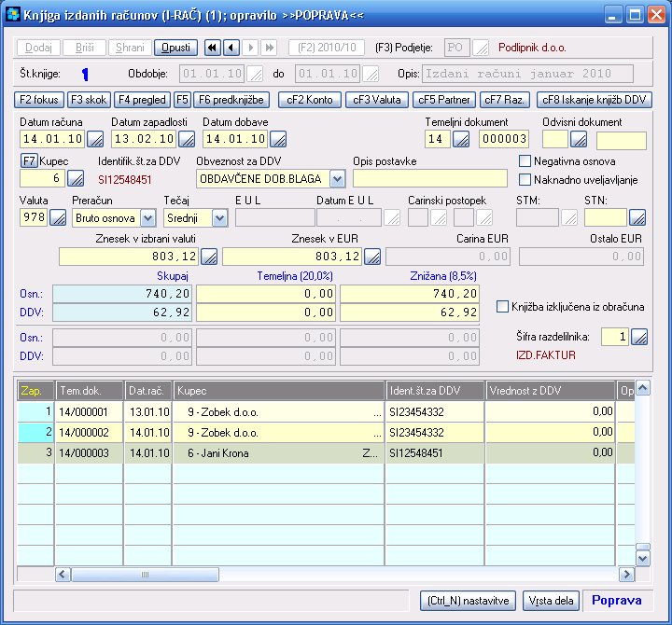
Task: Open date picker next to Datum računa
Action: pyautogui.click(x=95, y=139)
